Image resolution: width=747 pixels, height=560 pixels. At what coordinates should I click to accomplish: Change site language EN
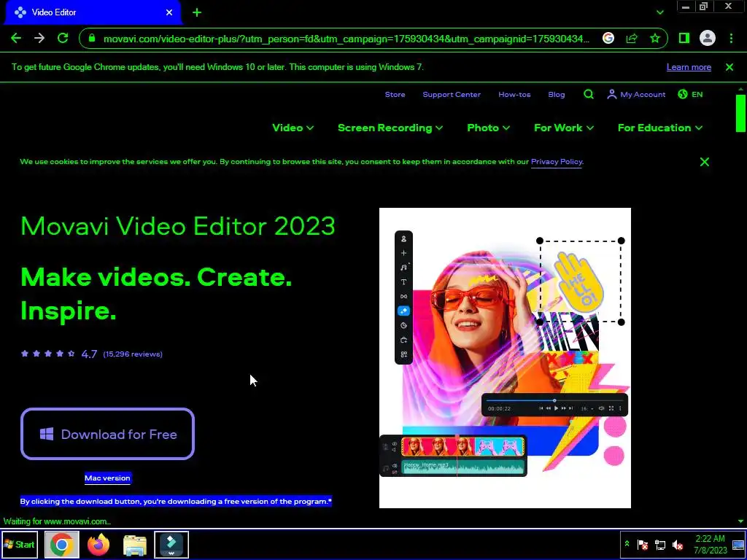click(x=690, y=94)
